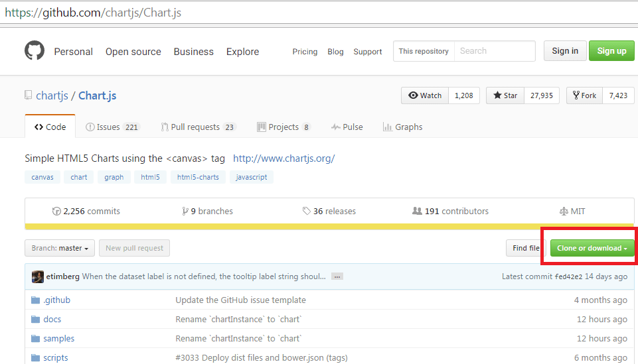The height and width of the screenshot is (364, 638).
Task: Open the Branch: master dropdown
Action: coord(60,248)
